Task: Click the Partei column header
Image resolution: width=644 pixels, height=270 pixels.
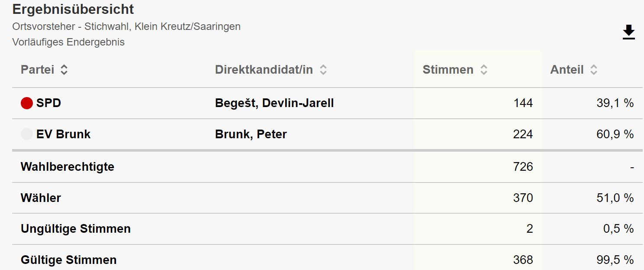Action: click(38, 70)
